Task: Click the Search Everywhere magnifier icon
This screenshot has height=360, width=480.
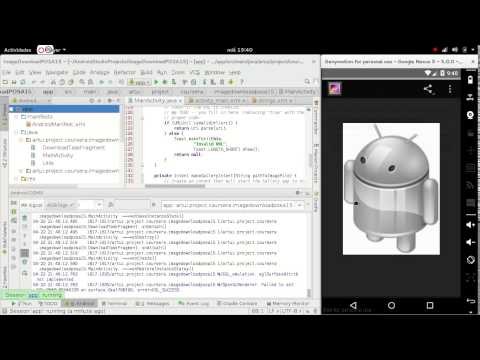Action: point(307,82)
